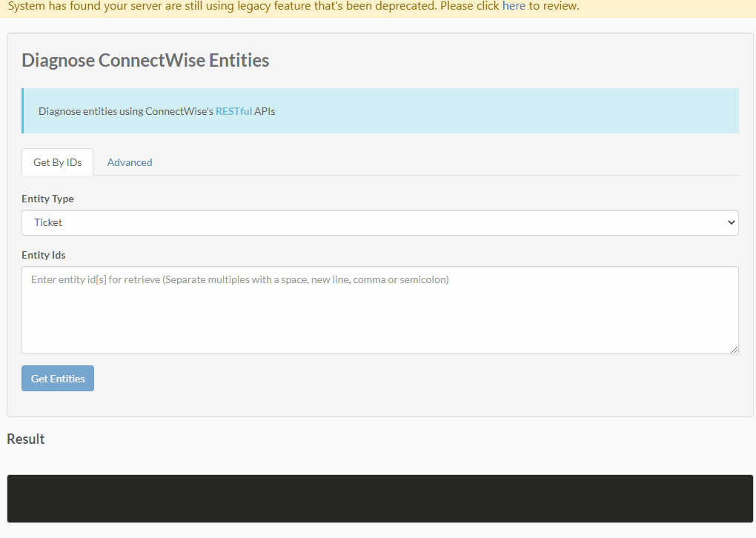This screenshot has height=538, width=756.
Task: Follow the RESTful link in info banner
Action: tap(233, 111)
